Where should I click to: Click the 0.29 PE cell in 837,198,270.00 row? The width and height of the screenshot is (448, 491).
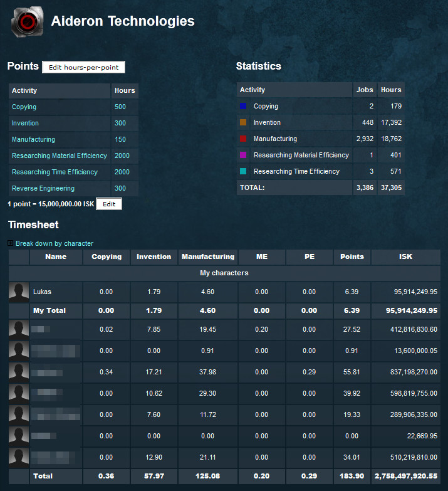(310, 372)
